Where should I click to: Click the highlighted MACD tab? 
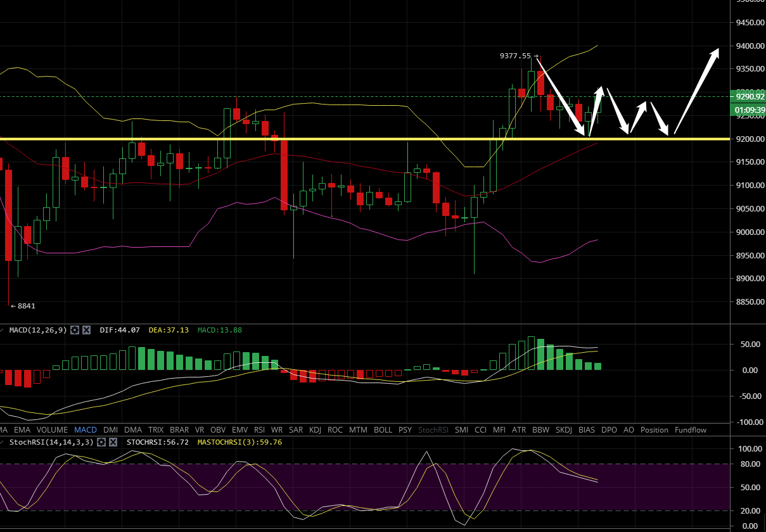85,430
